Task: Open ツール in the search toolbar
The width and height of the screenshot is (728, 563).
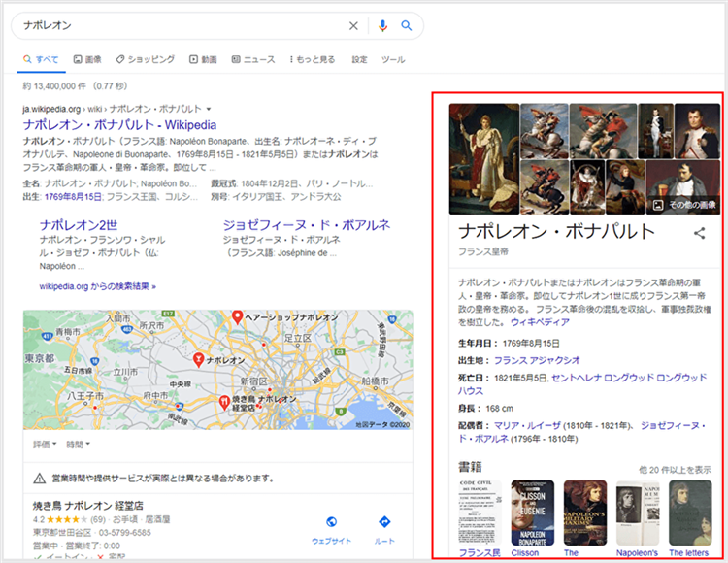Action: pyautogui.click(x=393, y=59)
